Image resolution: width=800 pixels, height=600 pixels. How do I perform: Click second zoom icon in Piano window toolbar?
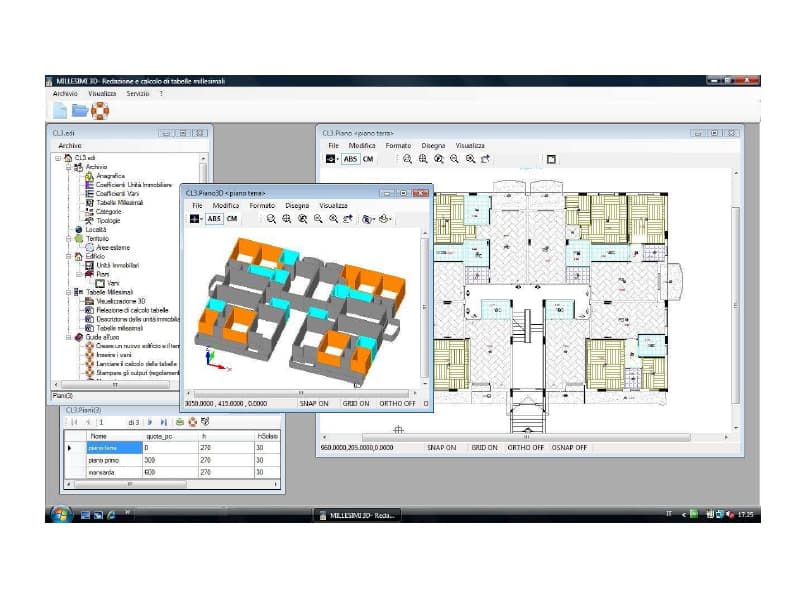click(x=423, y=159)
